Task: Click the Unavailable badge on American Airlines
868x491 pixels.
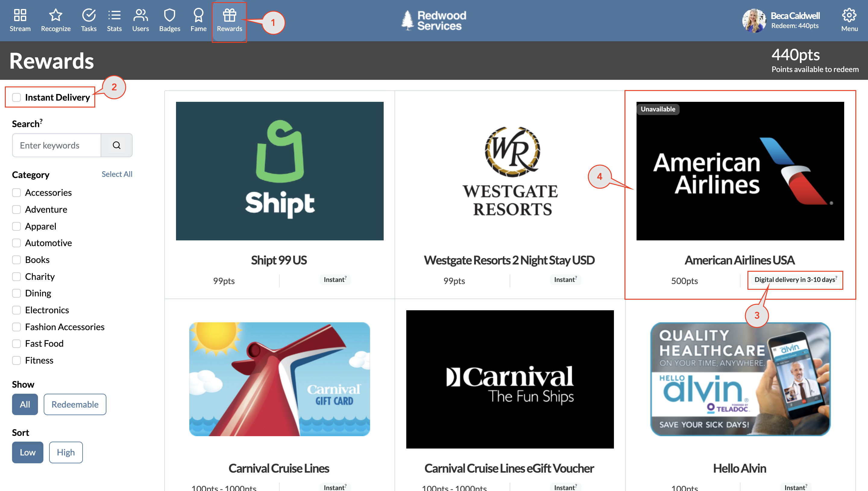Action: click(658, 109)
